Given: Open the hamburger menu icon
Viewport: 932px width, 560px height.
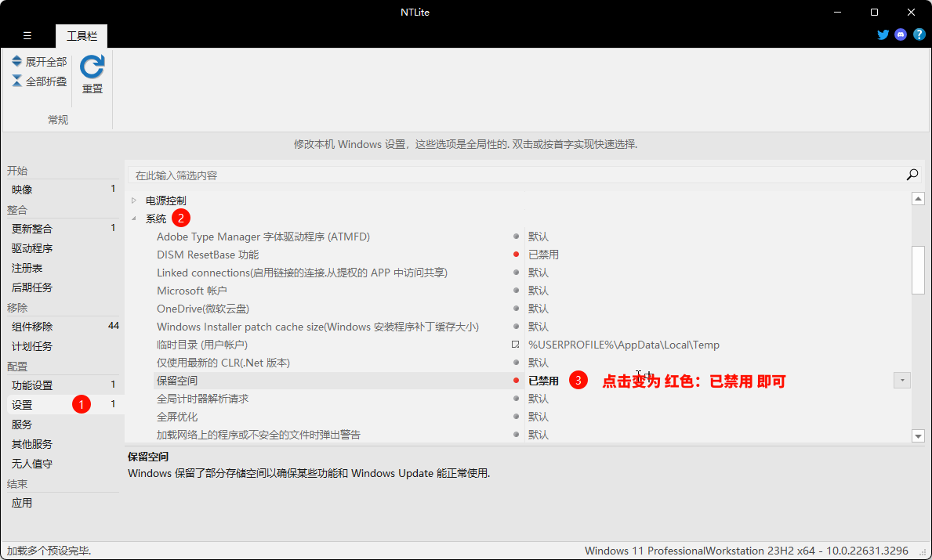Looking at the screenshot, I should (27, 35).
